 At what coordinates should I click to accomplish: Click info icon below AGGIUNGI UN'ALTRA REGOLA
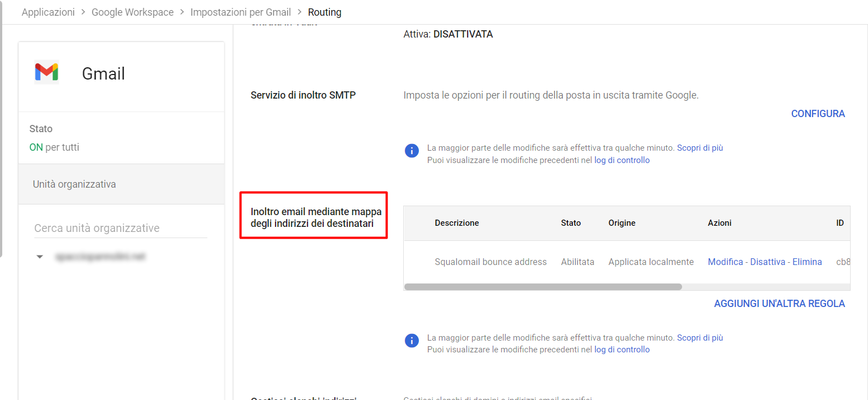pyautogui.click(x=412, y=341)
